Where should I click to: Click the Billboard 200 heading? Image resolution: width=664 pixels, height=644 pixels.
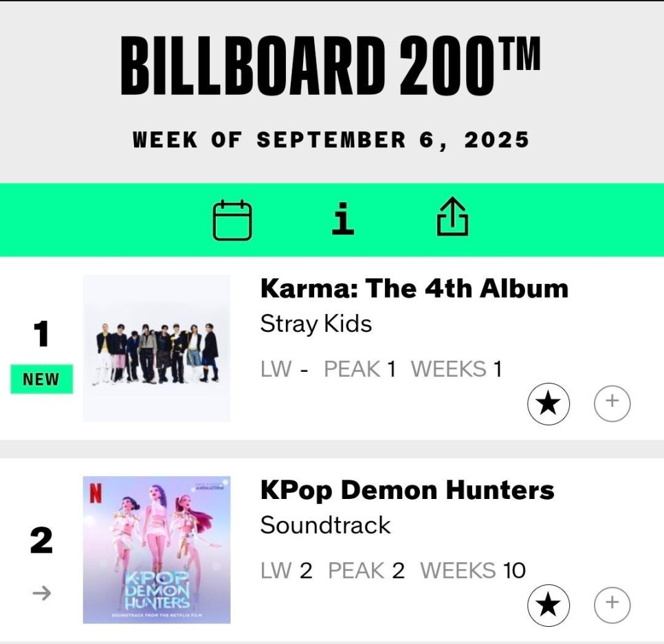click(331, 65)
